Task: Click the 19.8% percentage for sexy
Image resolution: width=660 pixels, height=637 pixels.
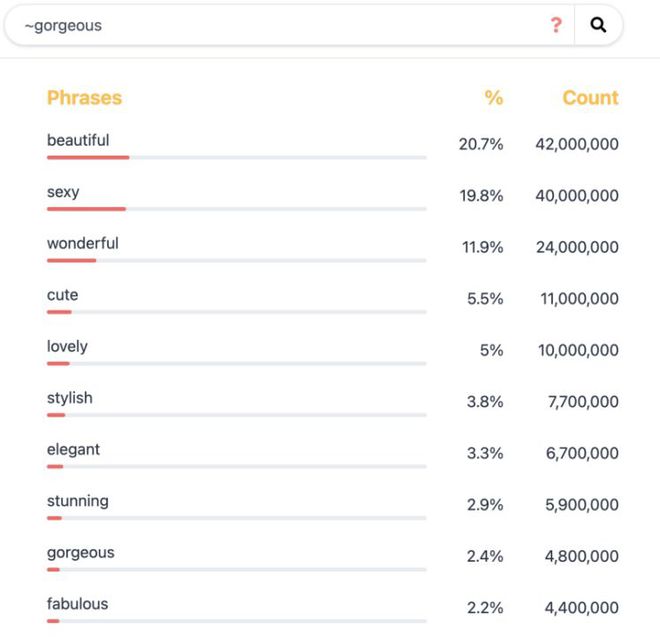Action: pyautogui.click(x=481, y=196)
